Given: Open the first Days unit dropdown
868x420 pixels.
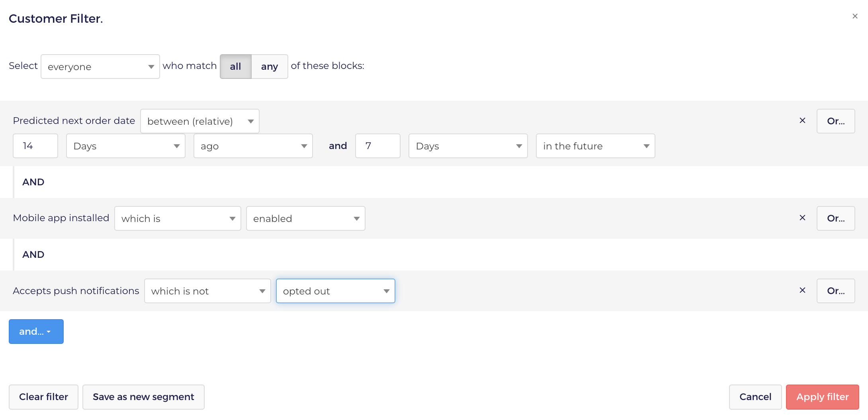Looking at the screenshot, I should coord(126,146).
